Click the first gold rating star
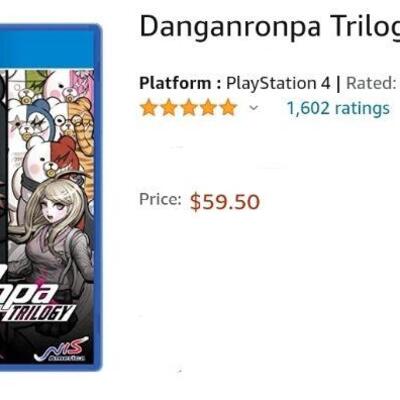400x400 pixels. (149, 108)
